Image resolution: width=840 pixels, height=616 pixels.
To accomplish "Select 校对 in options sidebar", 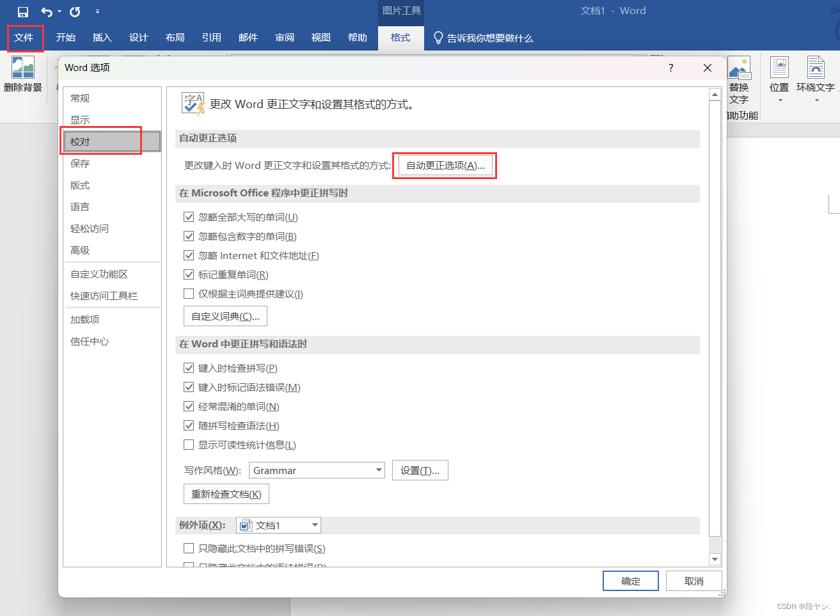I will [112, 142].
